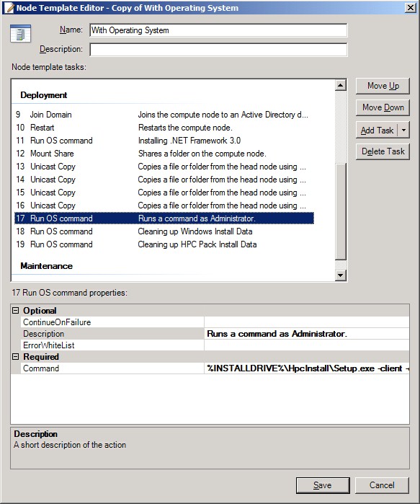This screenshot has height=504, width=420.
Task: Cancel editing the node template
Action: click(x=382, y=485)
